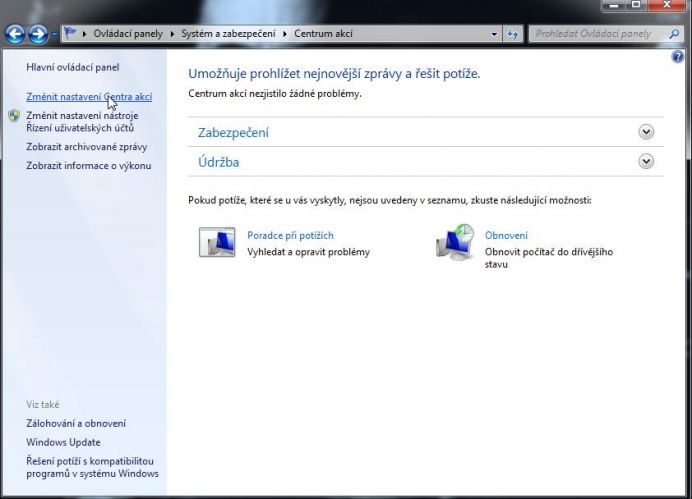
Task: Click the Viz také label
Action: click(x=42, y=405)
